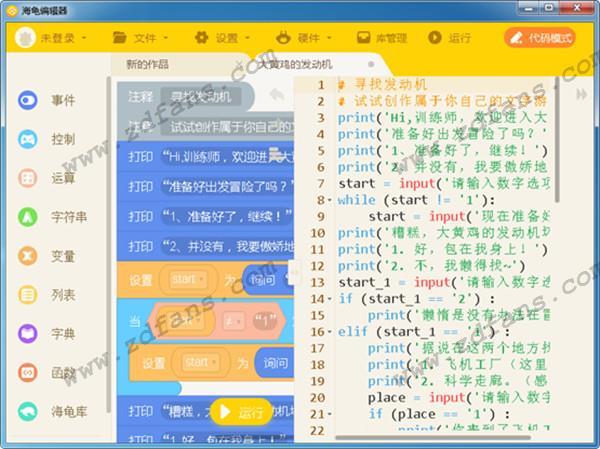Open the start dropdown in the lower 设置 block
600x449 pixels.
(x=200, y=362)
